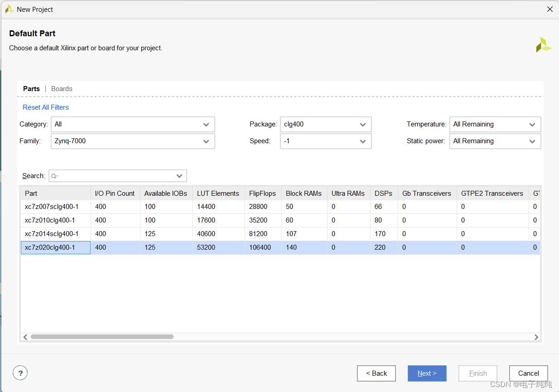559x392 pixels.
Task: Select part xc7z014sclg400-1
Action: point(52,234)
